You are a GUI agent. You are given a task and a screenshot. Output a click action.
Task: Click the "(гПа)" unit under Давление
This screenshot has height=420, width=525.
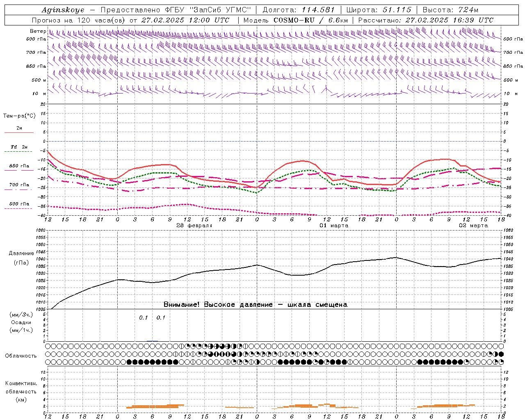(x=21, y=262)
